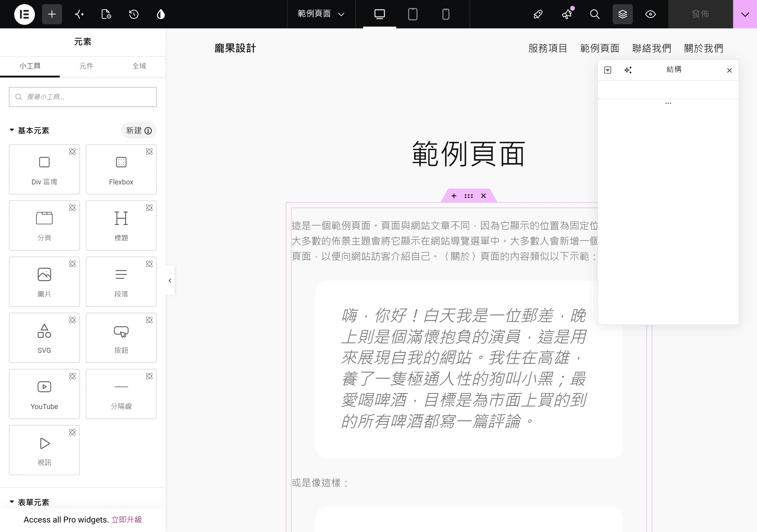757x532 pixels.
Task: Select the YouTube widget
Action: [x=44, y=394]
